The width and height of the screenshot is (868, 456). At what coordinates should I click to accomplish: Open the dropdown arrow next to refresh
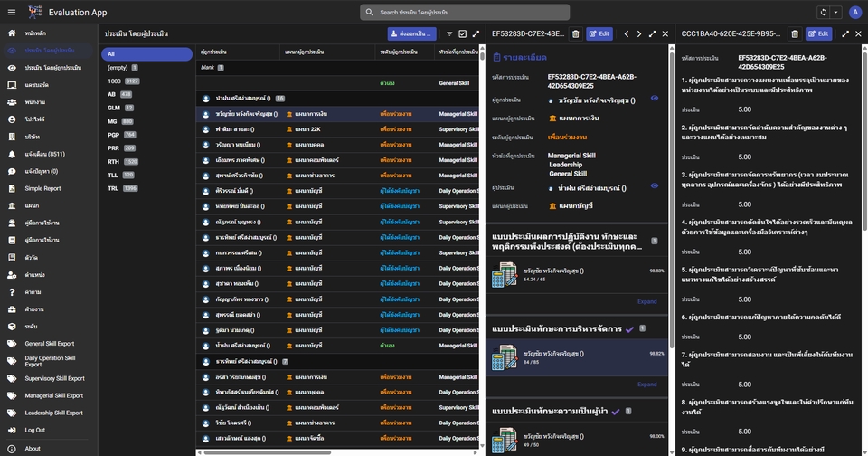click(x=835, y=12)
